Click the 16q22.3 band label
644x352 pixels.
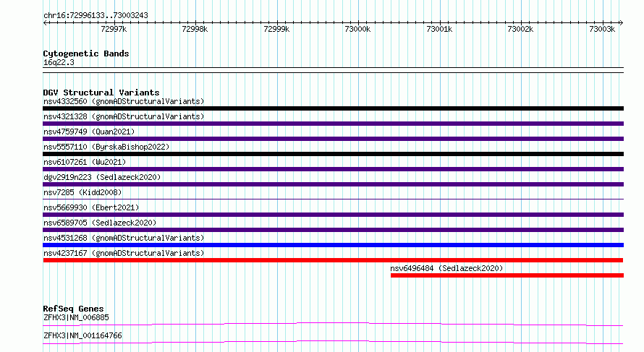(59, 63)
